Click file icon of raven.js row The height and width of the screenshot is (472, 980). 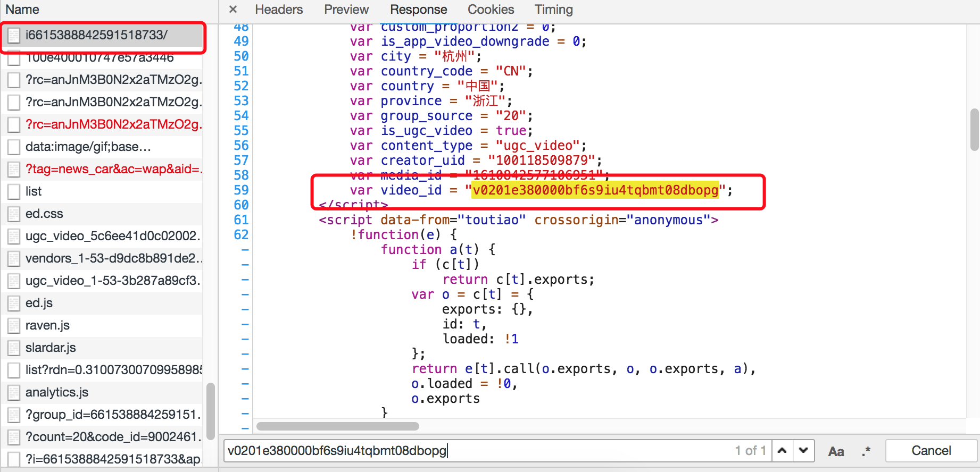(14, 326)
